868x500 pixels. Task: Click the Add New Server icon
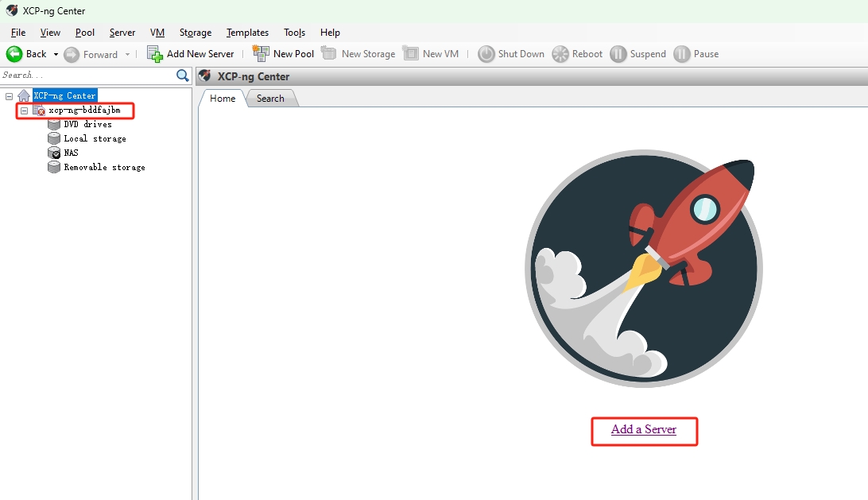[x=154, y=54]
